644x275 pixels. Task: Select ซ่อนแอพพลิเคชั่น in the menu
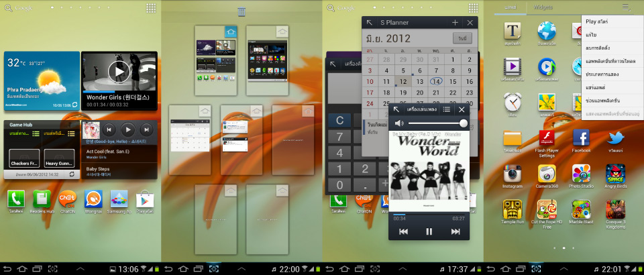point(612,101)
